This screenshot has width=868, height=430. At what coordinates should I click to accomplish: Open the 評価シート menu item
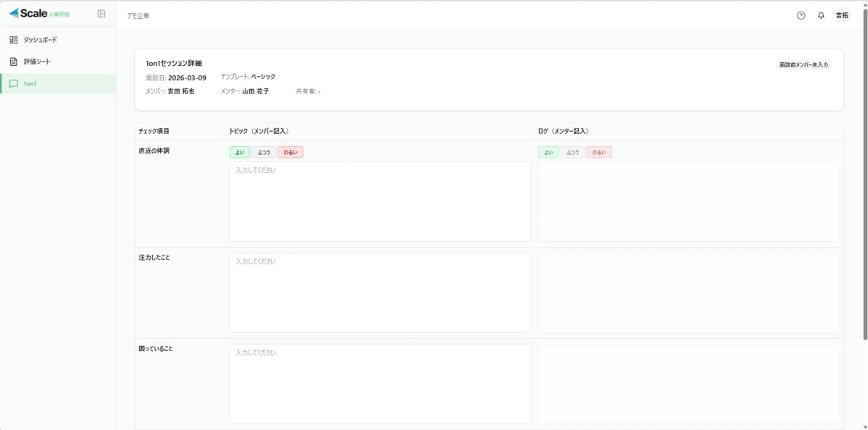click(x=37, y=62)
